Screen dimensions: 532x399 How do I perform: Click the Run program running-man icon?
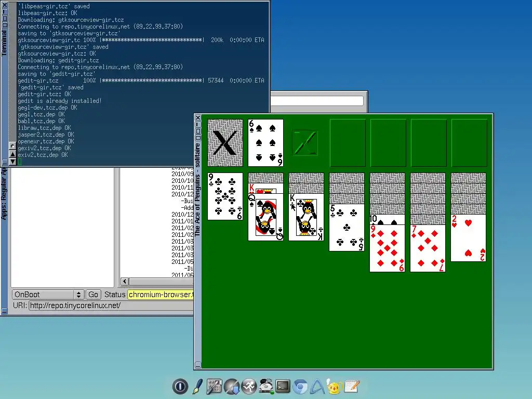[x=249, y=387]
